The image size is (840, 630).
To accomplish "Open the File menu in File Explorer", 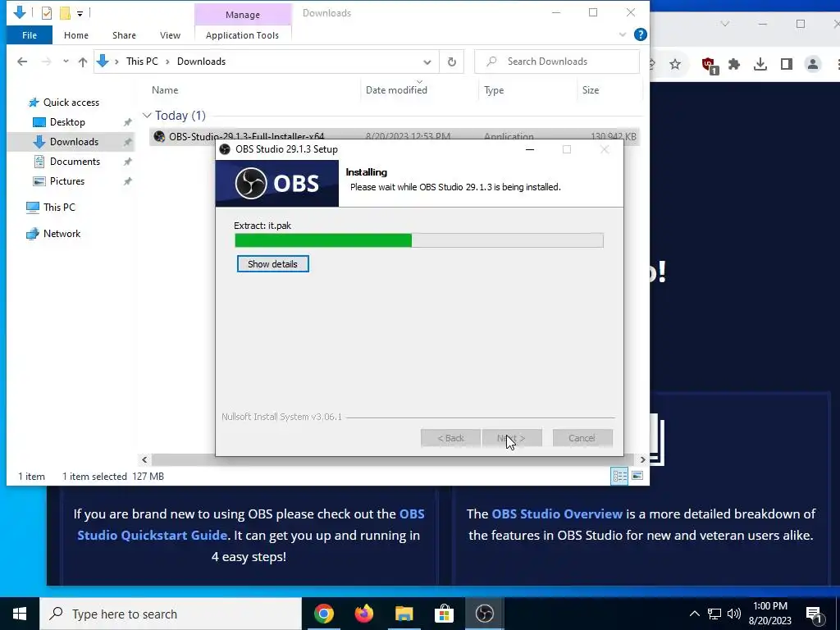I will point(30,35).
